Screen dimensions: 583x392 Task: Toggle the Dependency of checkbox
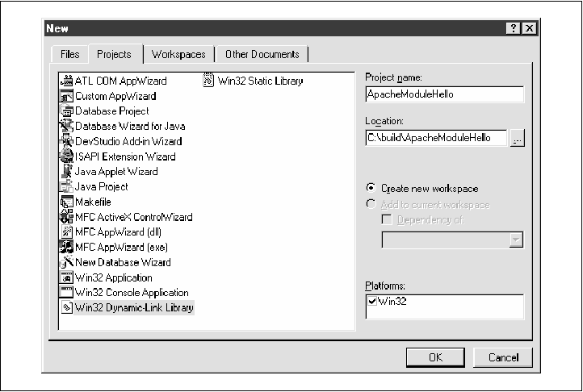pos(387,220)
